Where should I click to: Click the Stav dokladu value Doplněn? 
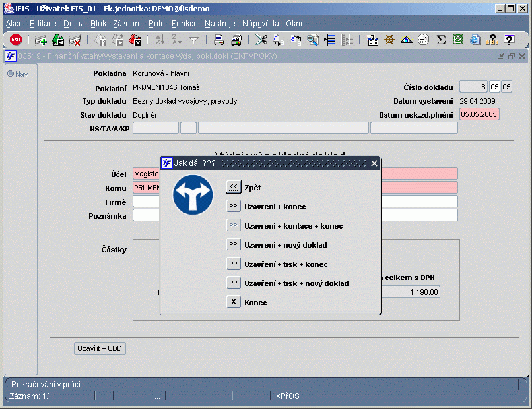click(x=146, y=115)
